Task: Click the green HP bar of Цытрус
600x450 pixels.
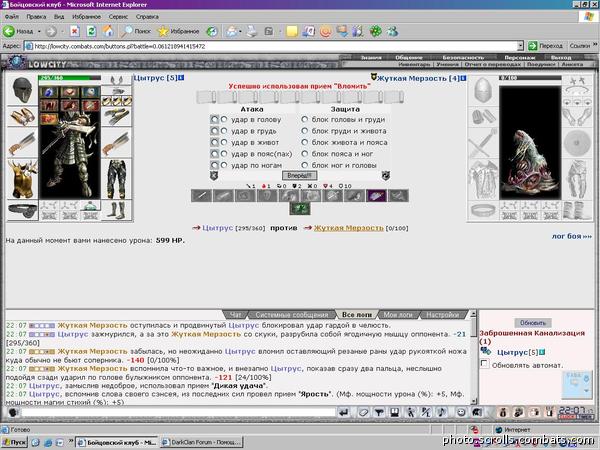Action: 70,78
